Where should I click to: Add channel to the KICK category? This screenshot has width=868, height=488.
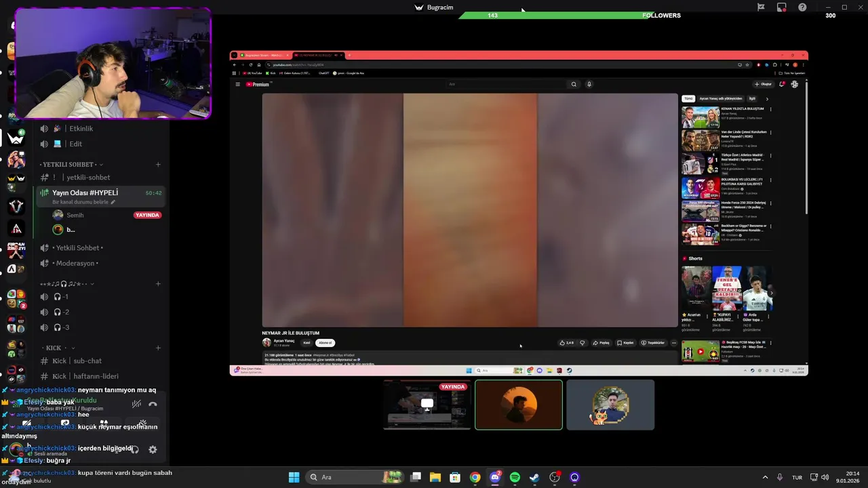pos(158,348)
